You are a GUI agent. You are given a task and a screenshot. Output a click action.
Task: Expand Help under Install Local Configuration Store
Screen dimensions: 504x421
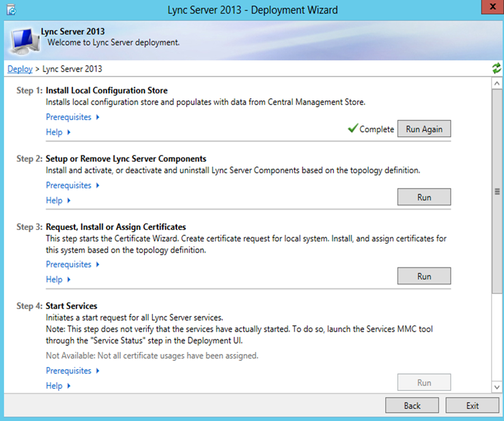(58, 132)
